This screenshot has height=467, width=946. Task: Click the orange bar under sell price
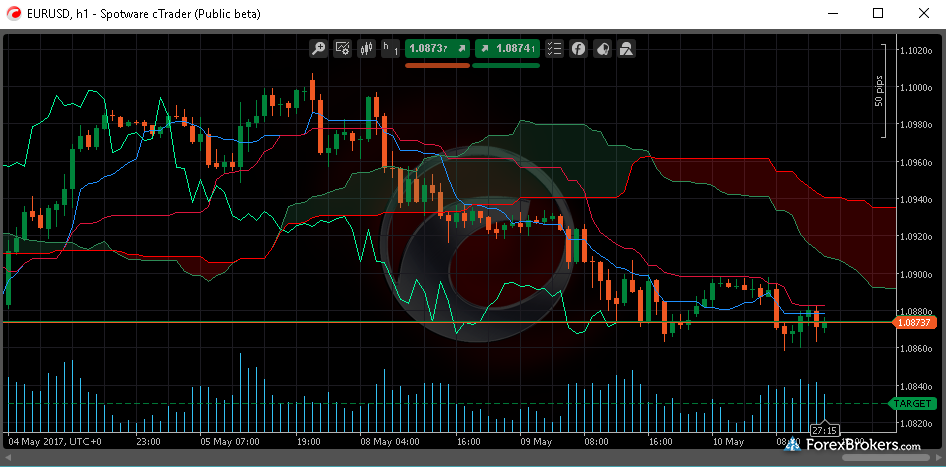point(437,66)
